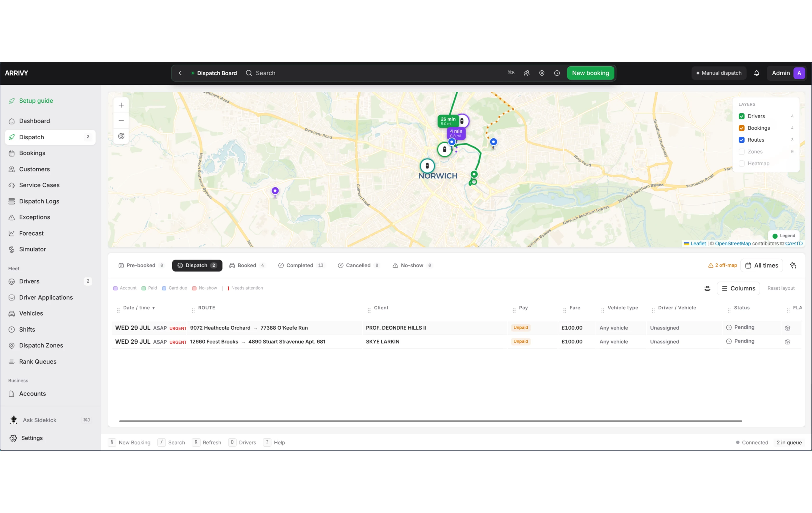
Task: Click the Admin avatar A
Action: pos(799,73)
